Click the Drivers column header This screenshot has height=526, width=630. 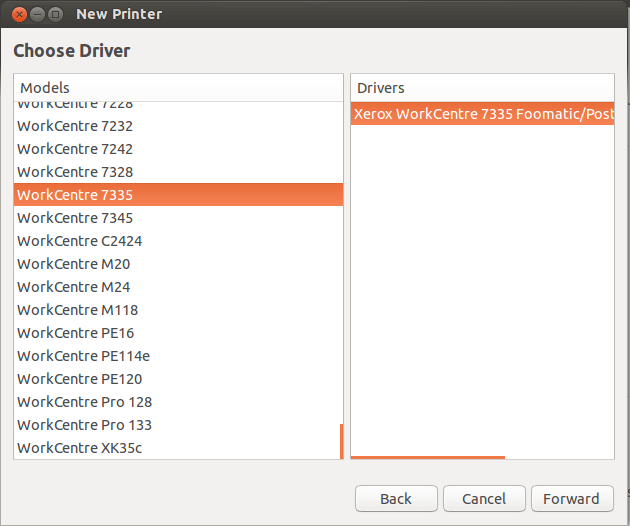[482, 88]
